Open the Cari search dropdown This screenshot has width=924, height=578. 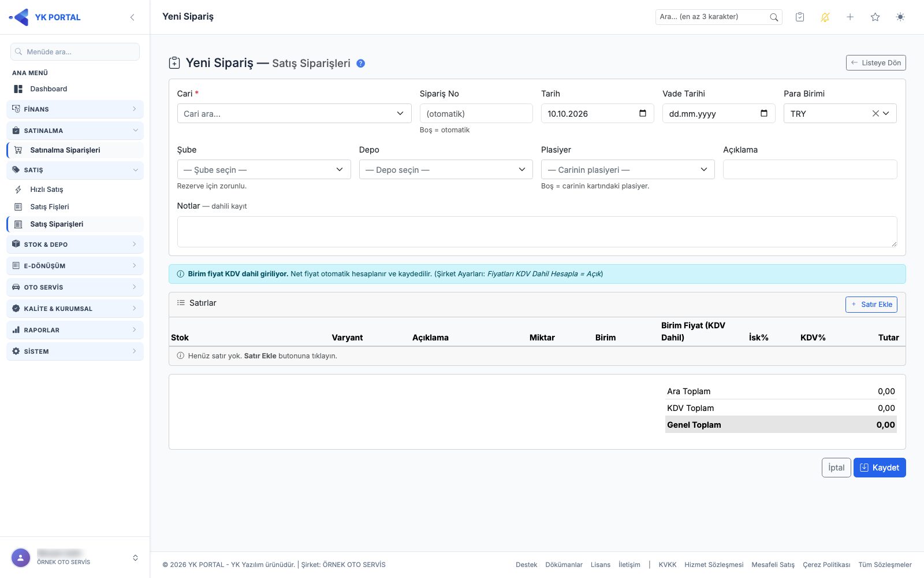(x=294, y=113)
